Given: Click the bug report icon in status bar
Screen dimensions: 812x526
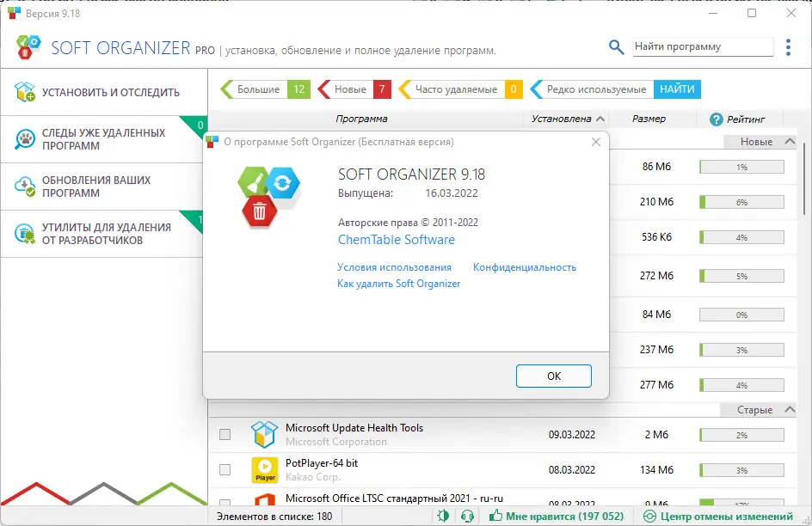Looking at the screenshot, I should point(443,516).
